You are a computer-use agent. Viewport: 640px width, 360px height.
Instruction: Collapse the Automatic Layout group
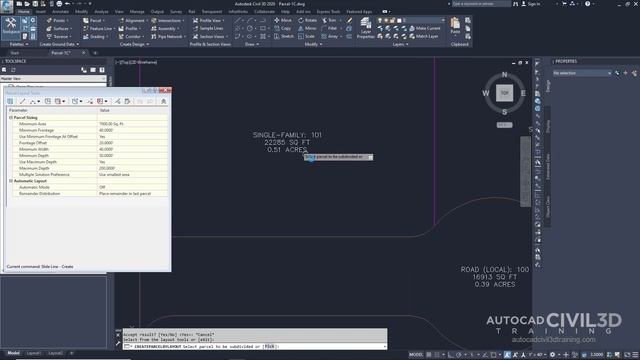(x=11, y=181)
